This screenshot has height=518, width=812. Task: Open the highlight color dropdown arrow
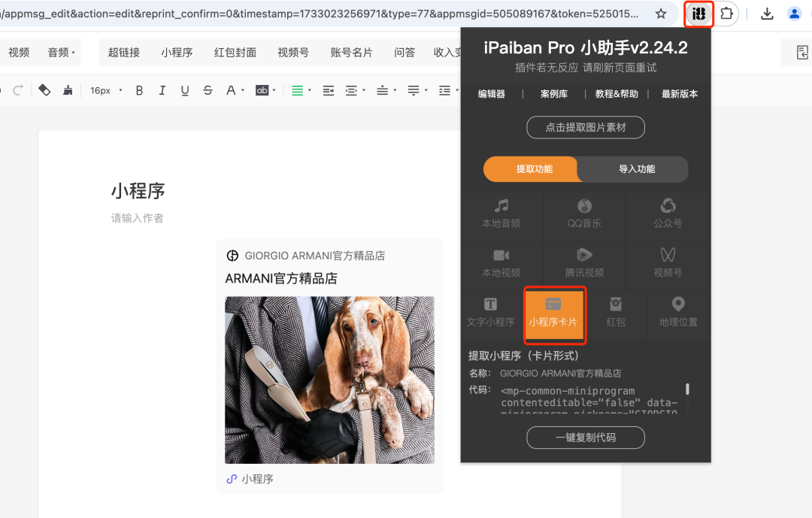point(274,91)
